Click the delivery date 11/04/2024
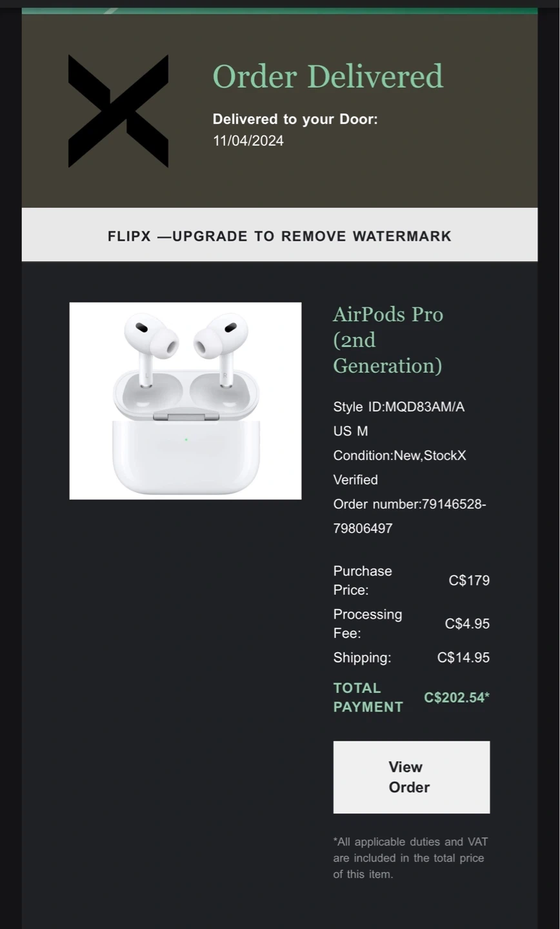 coord(248,141)
